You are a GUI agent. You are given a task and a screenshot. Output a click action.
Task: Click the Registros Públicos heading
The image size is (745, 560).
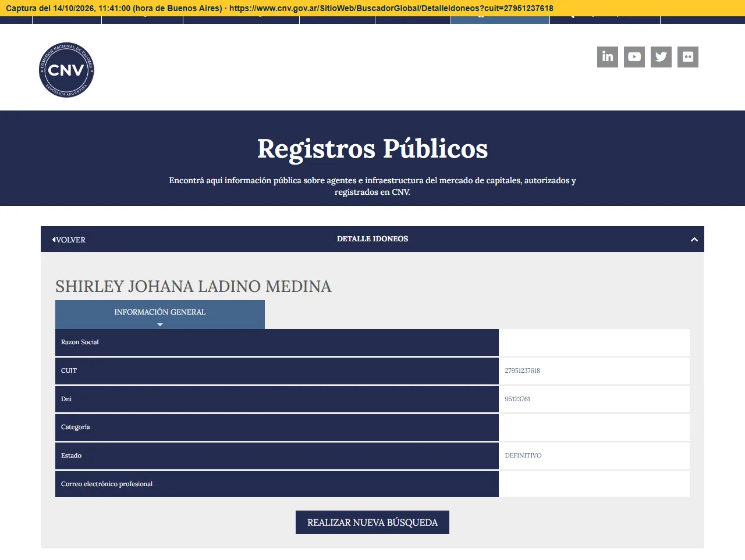click(x=372, y=148)
